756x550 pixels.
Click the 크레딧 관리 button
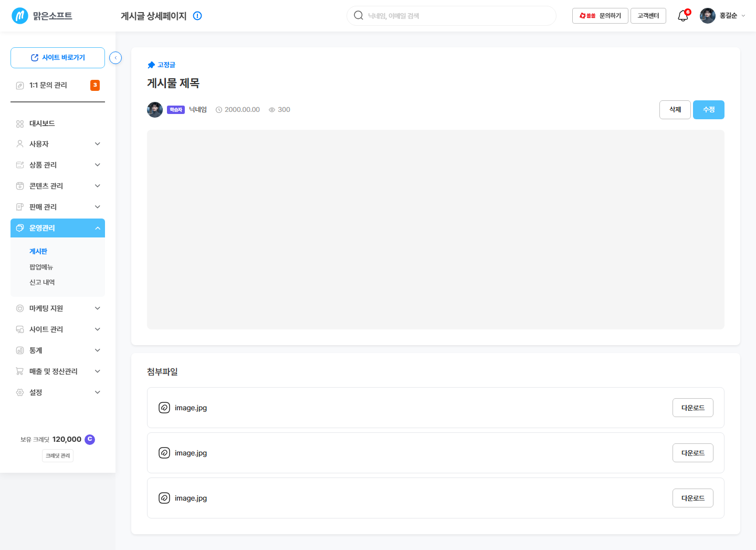pos(58,455)
